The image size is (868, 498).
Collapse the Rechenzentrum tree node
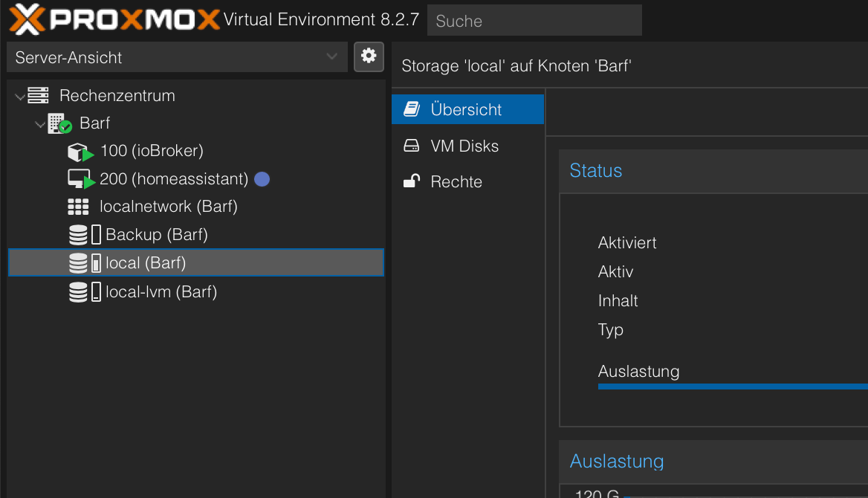(x=20, y=97)
